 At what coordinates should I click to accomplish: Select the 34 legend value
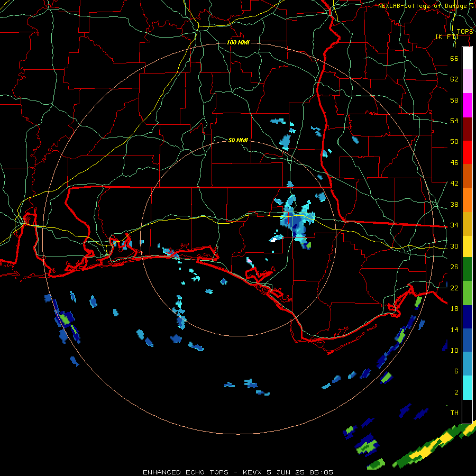(454, 225)
